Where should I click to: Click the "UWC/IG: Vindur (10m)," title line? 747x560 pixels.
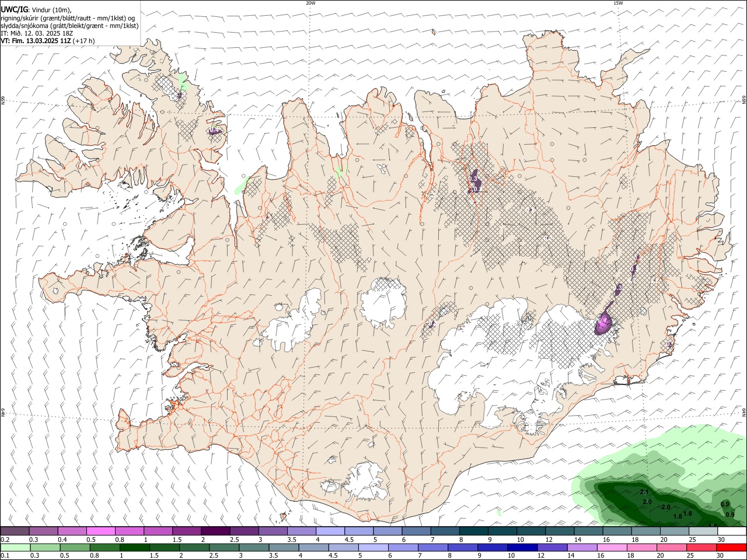point(36,9)
